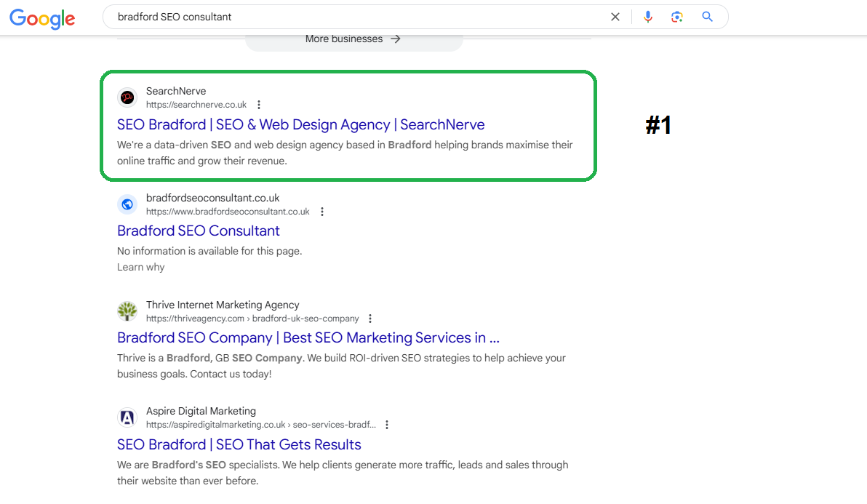Screen dimensions: 867x504
Task: Click the Learn why link
Action: click(x=141, y=267)
